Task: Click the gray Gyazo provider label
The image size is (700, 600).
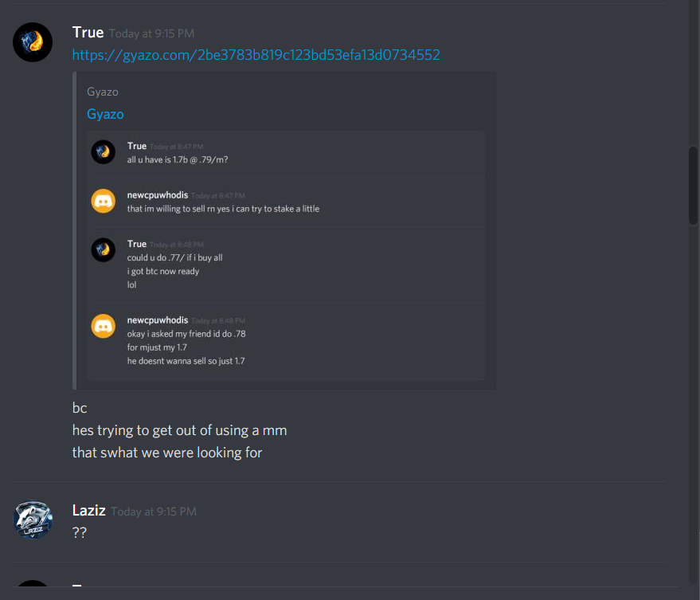Action: click(x=103, y=92)
